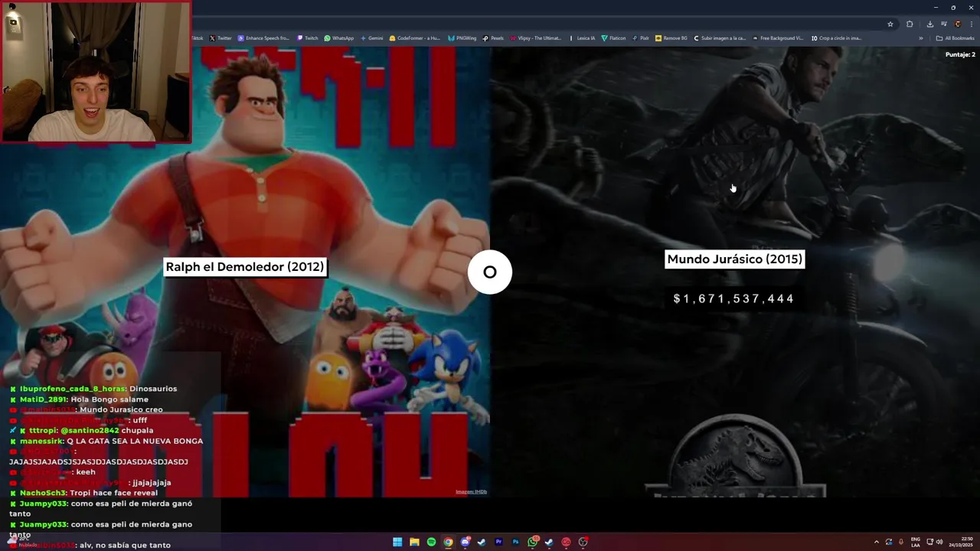
Task: Open the PNGWing bookmark
Action: [462, 38]
